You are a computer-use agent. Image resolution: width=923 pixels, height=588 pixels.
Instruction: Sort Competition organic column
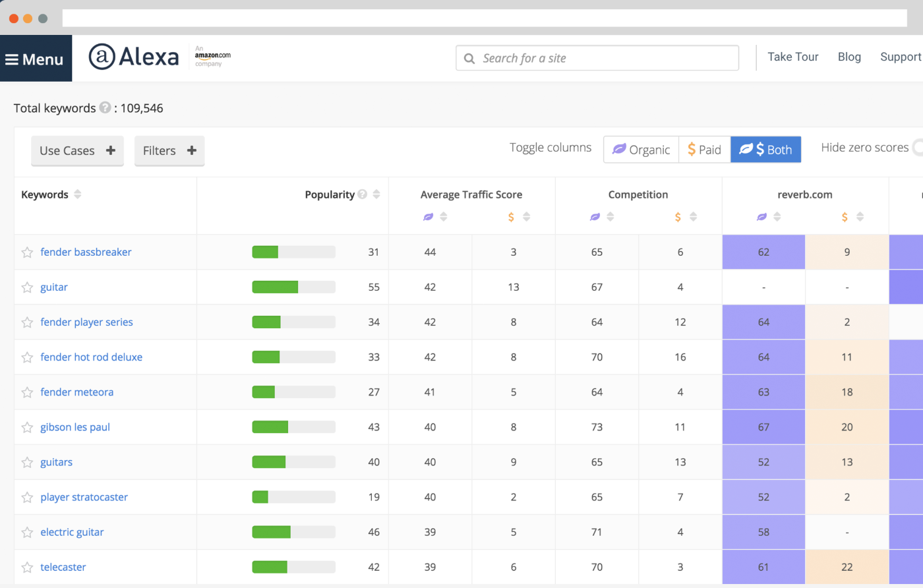pos(610,217)
